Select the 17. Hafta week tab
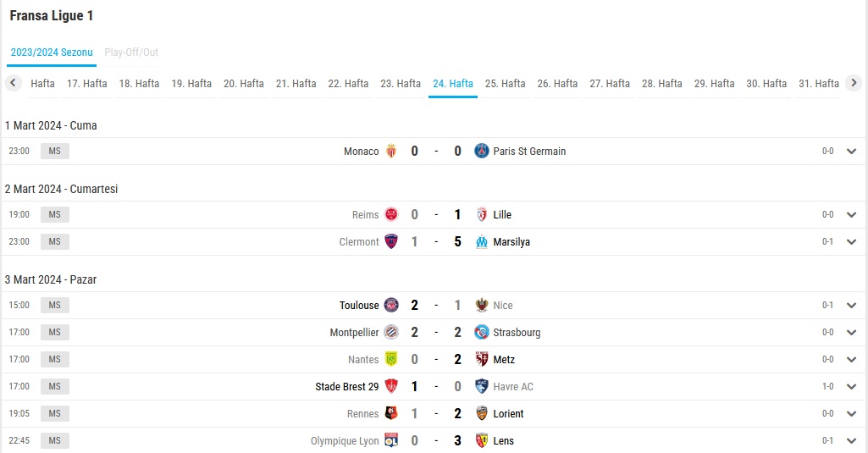 click(87, 84)
